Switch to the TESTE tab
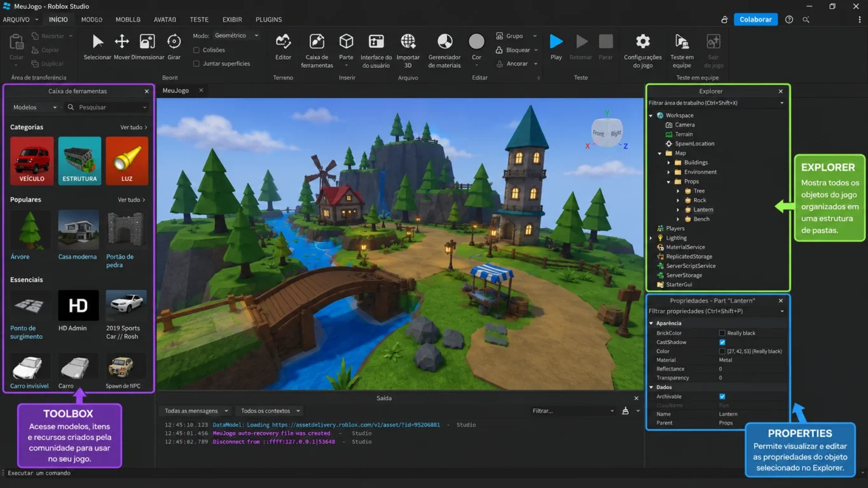 coord(199,20)
